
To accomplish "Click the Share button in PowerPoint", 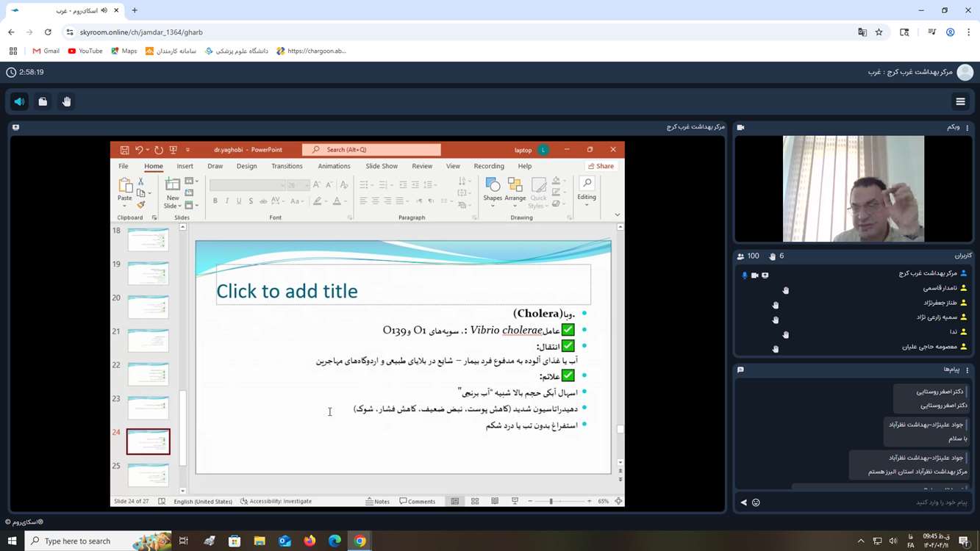I will (x=601, y=166).
